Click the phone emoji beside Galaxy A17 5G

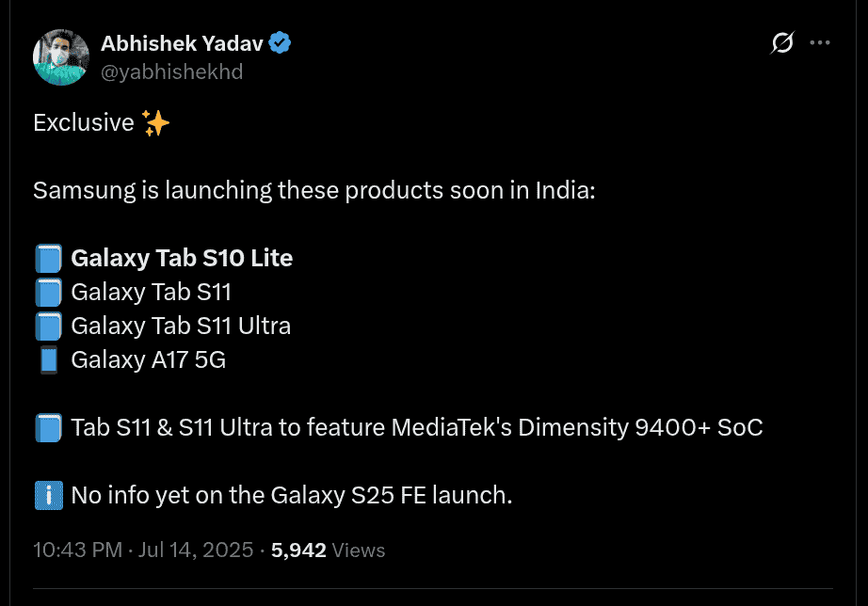(48, 360)
